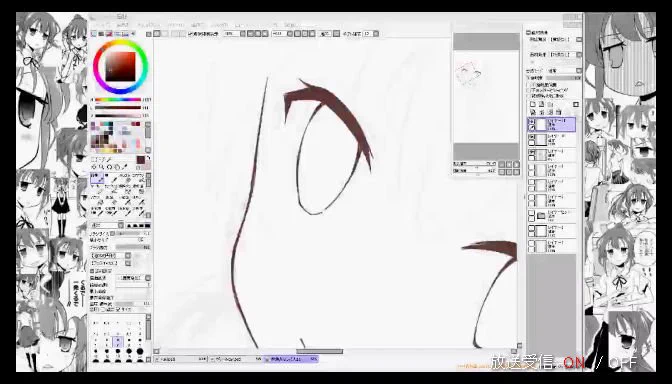
Task: Toggle the HSV slider panel icon
Action: [x=108, y=34]
